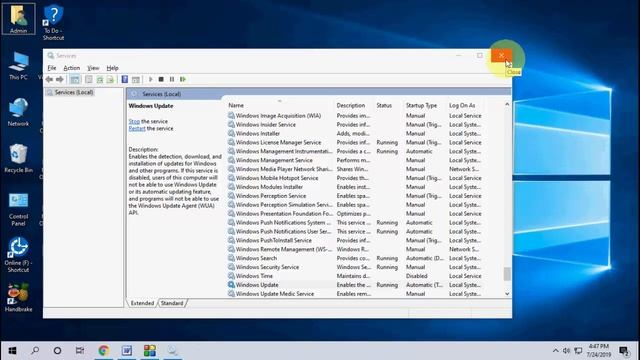The height and width of the screenshot is (360, 640).
Task: Open the Recycle Bin desktop icon
Action: pos(18,158)
